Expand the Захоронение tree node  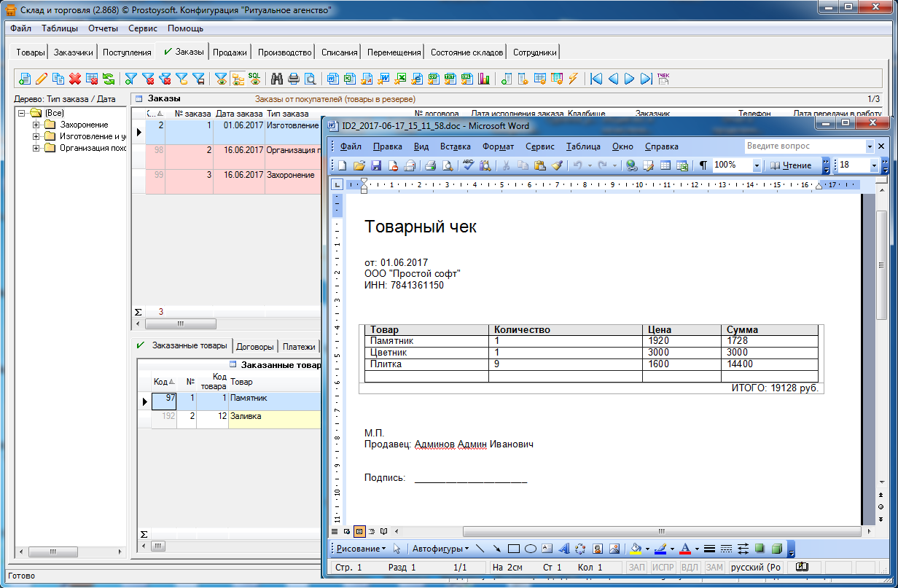(36, 125)
